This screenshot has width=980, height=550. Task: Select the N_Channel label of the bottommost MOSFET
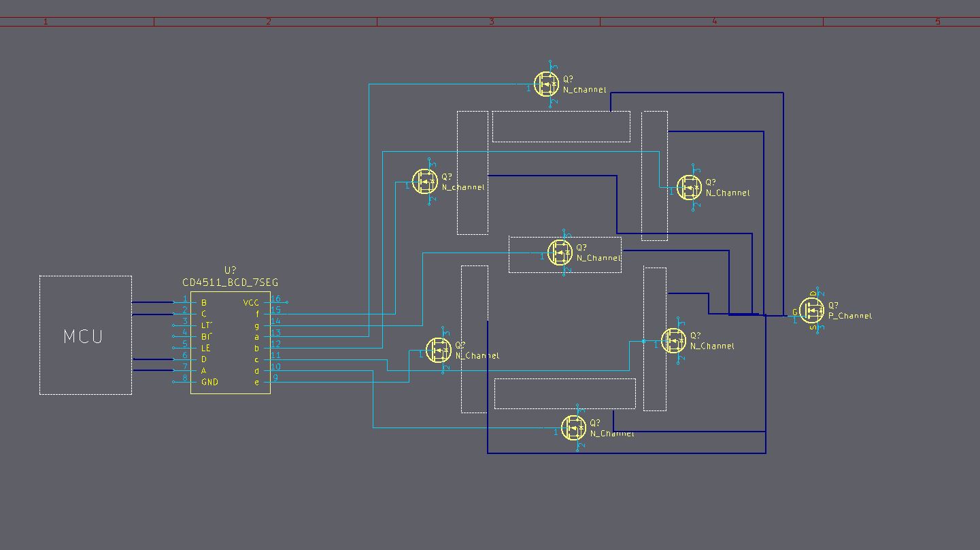click(612, 434)
